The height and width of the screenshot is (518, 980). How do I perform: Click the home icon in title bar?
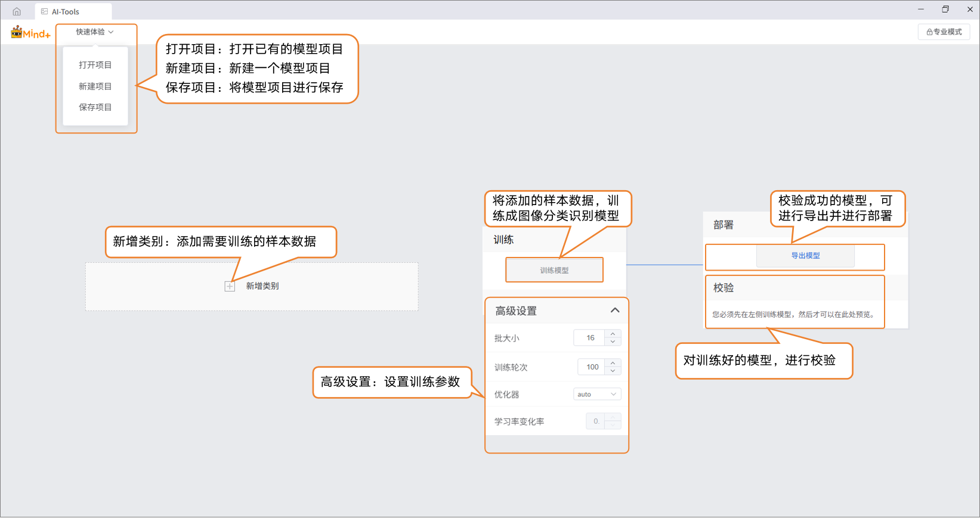pyautogui.click(x=17, y=11)
